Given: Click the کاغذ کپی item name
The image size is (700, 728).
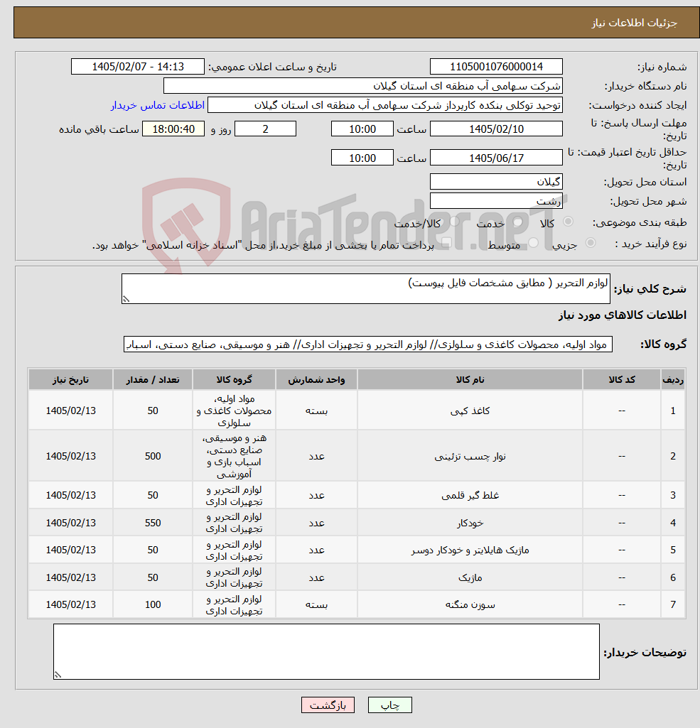Looking at the screenshot, I should click(x=470, y=411).
